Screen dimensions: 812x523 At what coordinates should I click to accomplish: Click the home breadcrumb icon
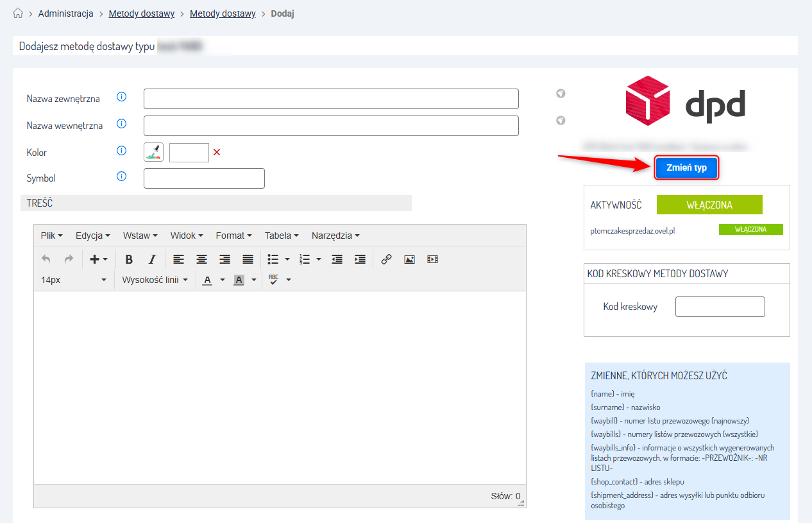pyautogui.click(x=18, y=13)
